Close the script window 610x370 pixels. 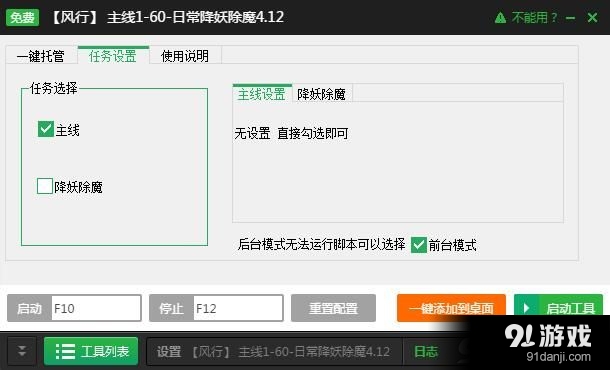[592, 18]
